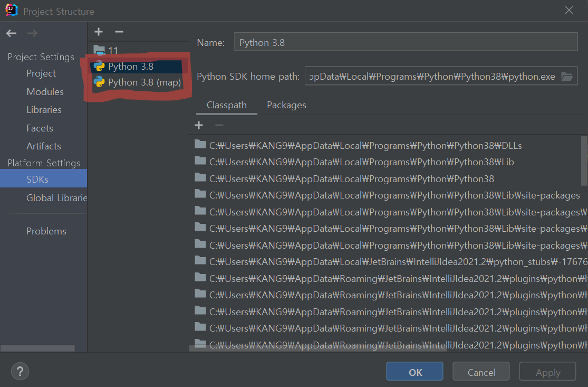
Task: Select SDKs under Platform Settings
Action: click(x=43, y=180)
